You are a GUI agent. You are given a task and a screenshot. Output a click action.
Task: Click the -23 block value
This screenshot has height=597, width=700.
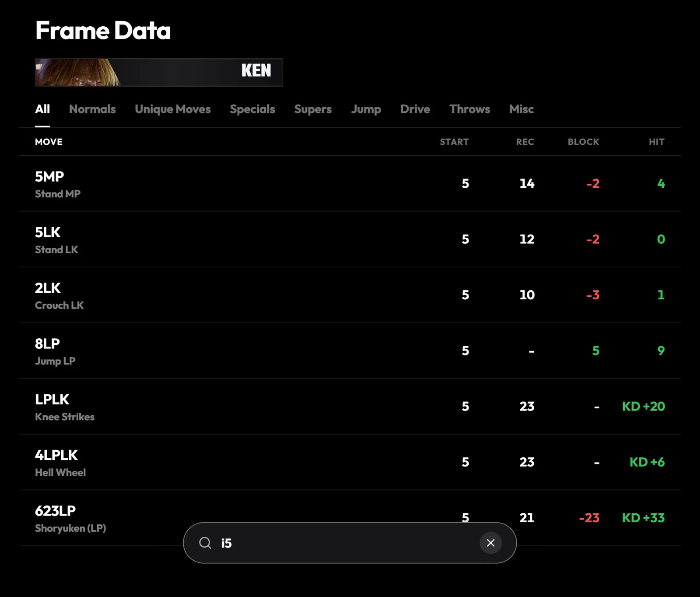click(589, 518)
